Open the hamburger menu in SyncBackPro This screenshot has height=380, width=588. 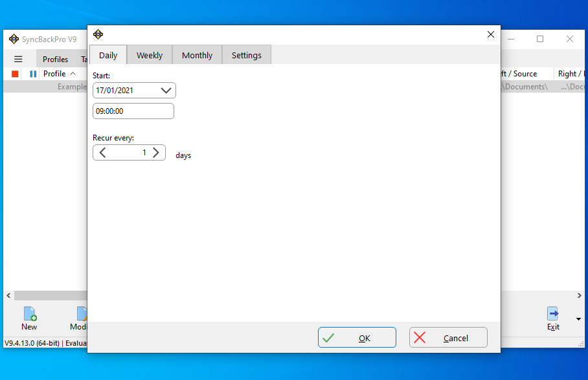18,59
